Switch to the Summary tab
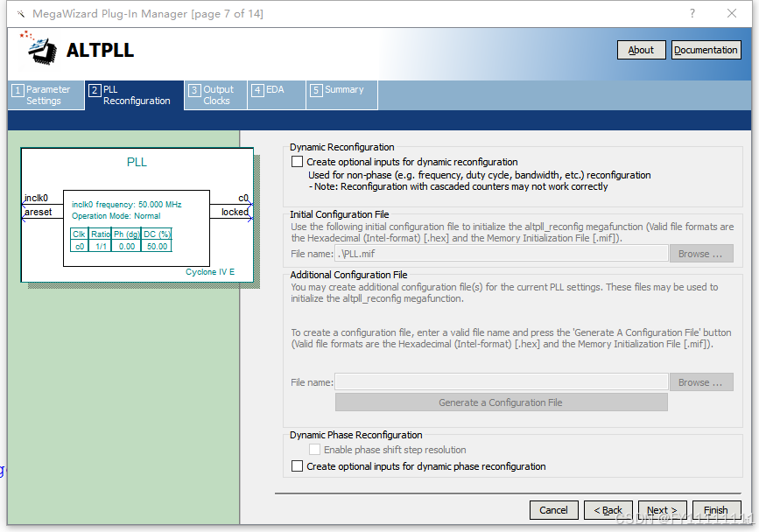 click(x=341, y=95)
